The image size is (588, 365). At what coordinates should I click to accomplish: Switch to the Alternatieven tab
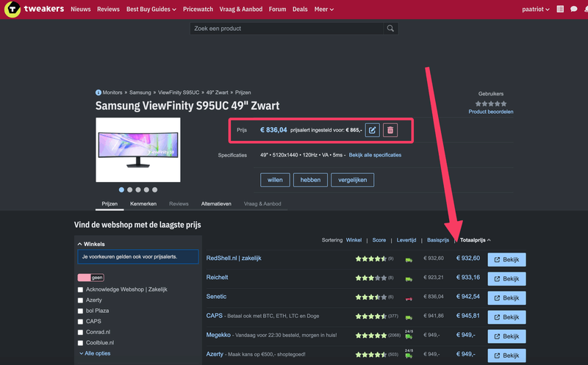[x=216, y=204]
